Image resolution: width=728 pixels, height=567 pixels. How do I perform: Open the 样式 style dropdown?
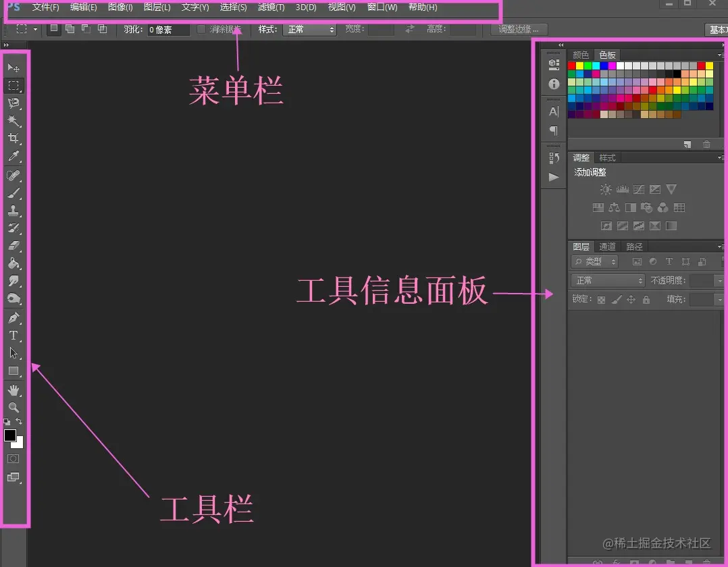(x=309, y=29)
